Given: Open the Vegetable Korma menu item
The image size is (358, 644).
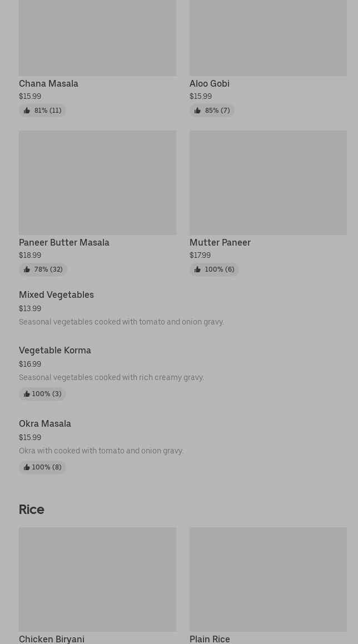Looking at the screenshot, I should tap(54, 350).
